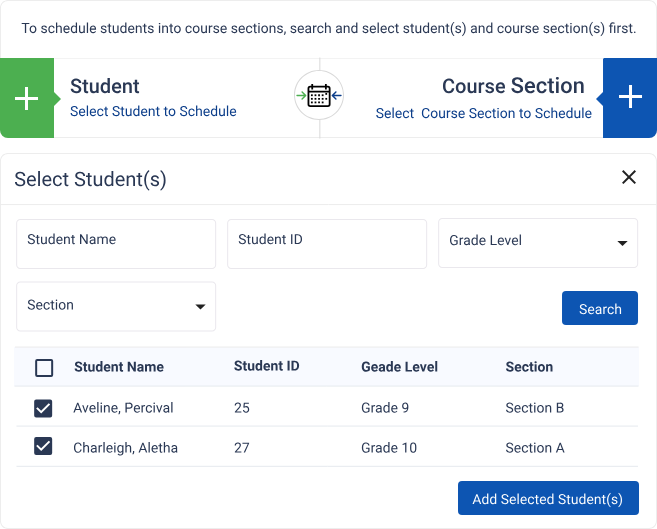The image size is (657, 529).
Task: Click the Geade Level column header
Action: coord(399,367)
